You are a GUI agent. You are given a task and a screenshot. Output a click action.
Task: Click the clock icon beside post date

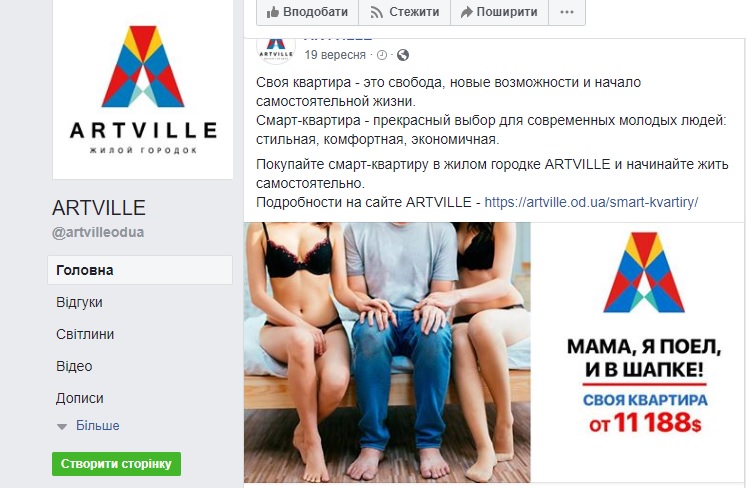(382, 55)
